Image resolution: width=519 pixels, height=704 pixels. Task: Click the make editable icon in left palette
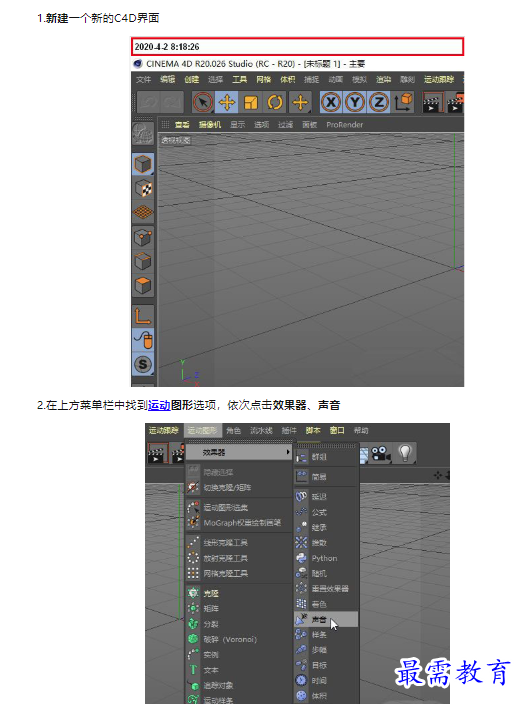143,133
